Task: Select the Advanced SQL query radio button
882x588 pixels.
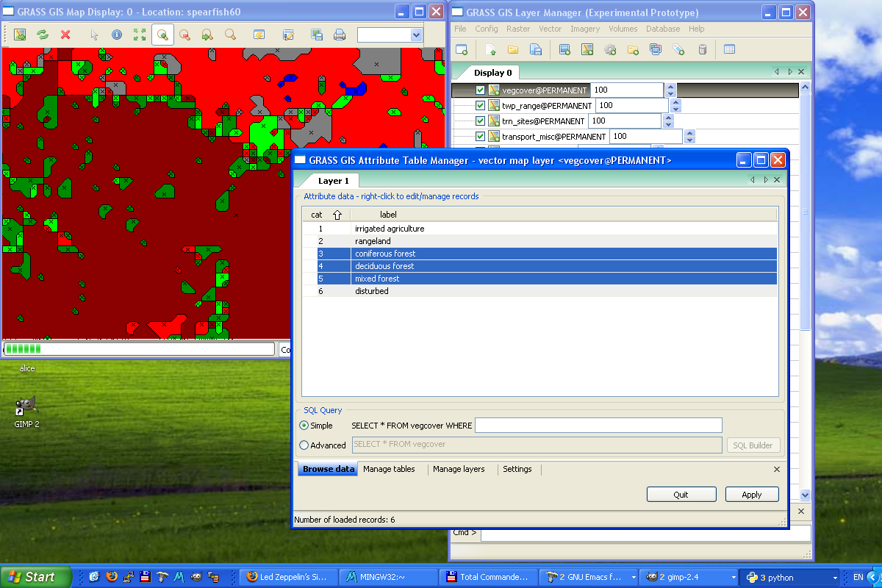Action: click(x=304, y=445)
